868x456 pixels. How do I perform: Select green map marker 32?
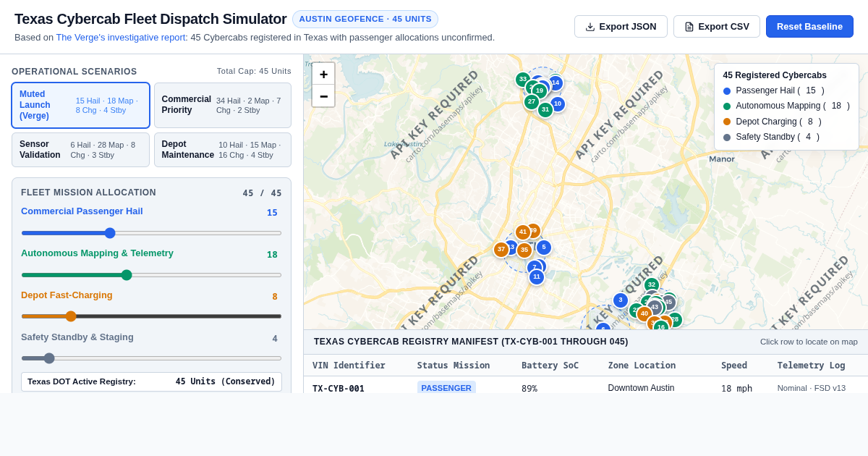(x=652, y=285)
